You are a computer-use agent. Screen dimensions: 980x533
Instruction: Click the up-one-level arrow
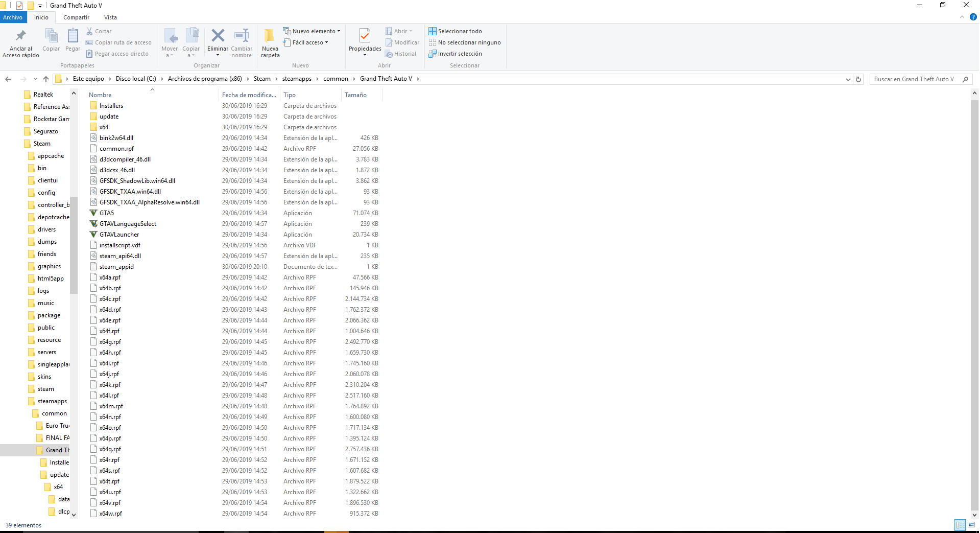(x=46, y=79)
